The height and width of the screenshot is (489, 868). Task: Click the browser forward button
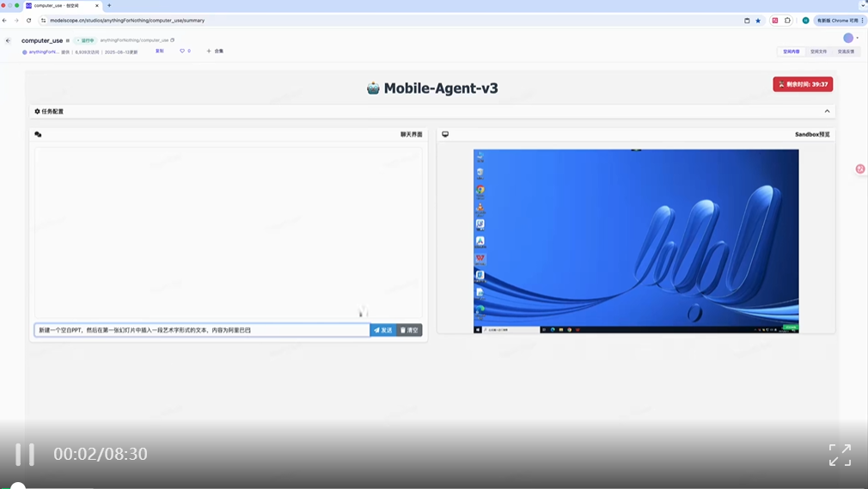16,21
